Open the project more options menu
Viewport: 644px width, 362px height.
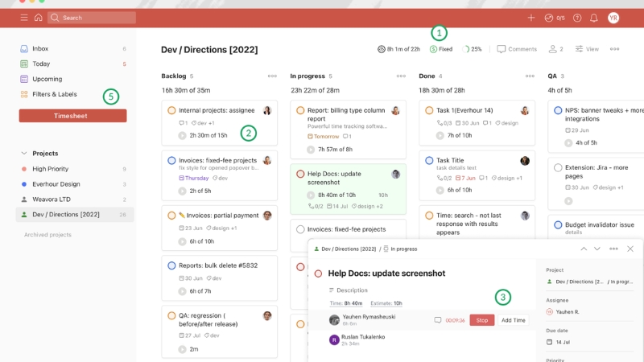614,49
